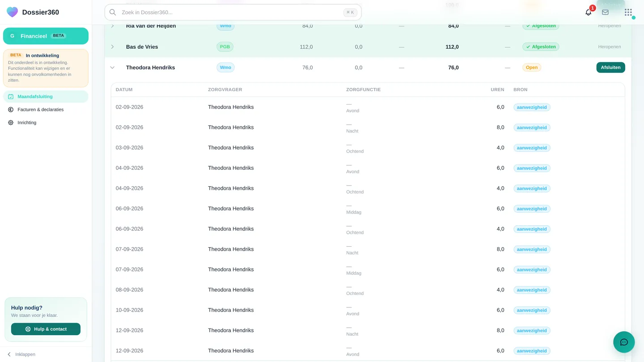644x362 pixels.
Task: Click the In ontwikkeling beta notice
Action: point(46,68)
